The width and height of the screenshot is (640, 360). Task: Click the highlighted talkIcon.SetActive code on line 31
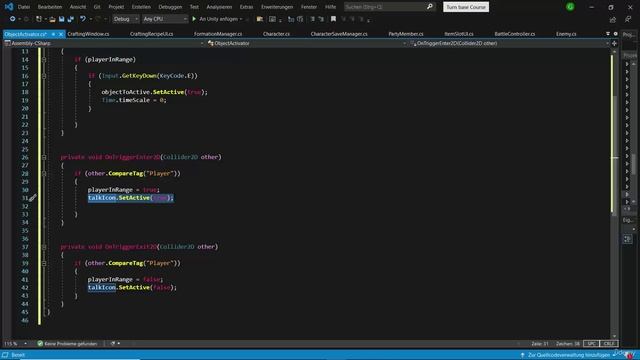pos(131,198)
